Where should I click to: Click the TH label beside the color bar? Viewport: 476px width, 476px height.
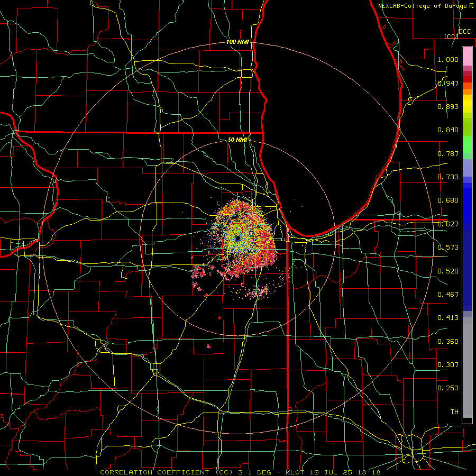tap(454, 412)
